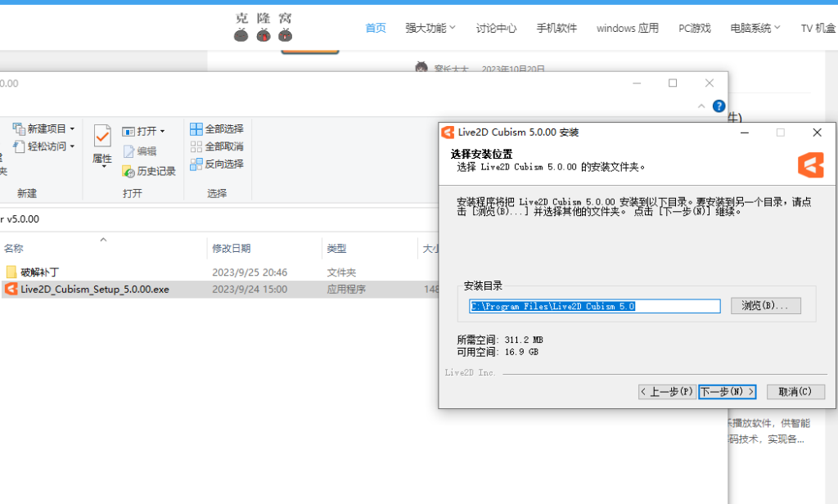Click the Live2D setup exe file icon
838x504 pixels.
pos(11,289)
